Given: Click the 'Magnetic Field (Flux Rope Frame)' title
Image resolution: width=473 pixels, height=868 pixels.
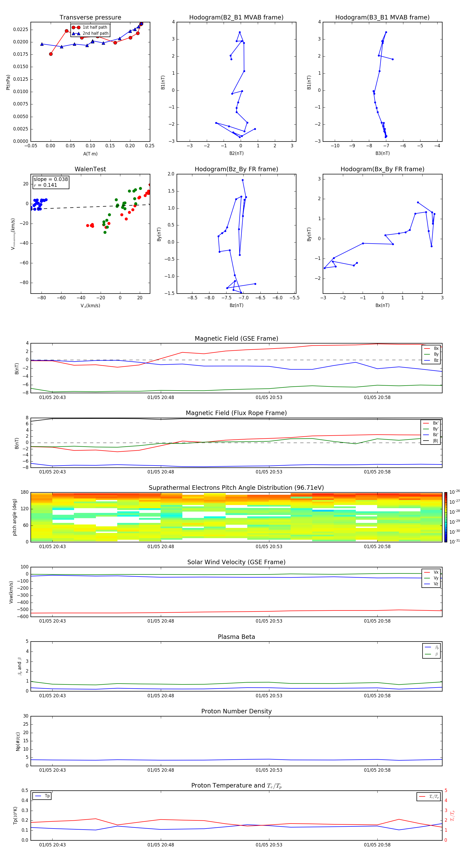Looking at the screenshot, I should 236,413.
